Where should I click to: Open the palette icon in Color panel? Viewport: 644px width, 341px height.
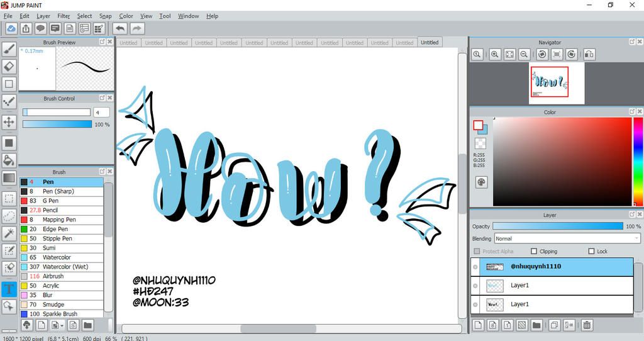point(481,182)
